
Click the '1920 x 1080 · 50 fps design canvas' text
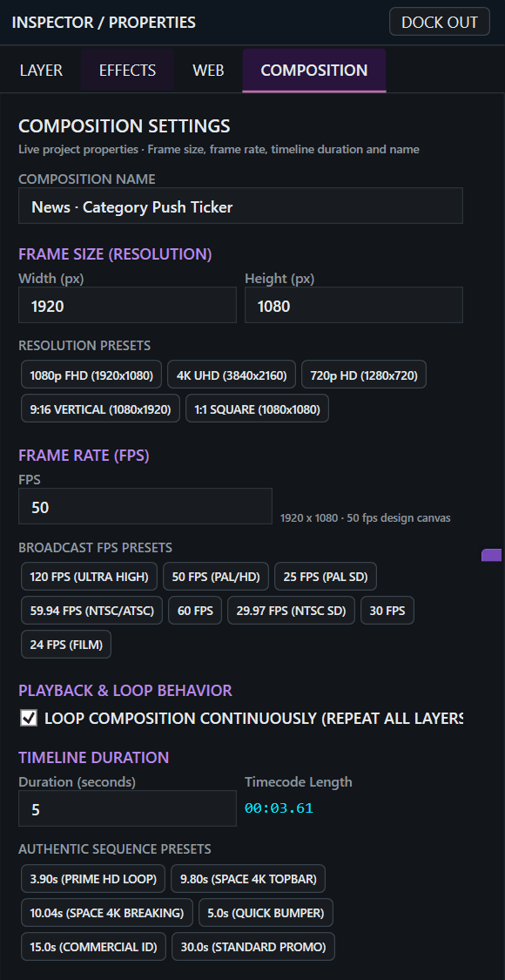[365, 518]
